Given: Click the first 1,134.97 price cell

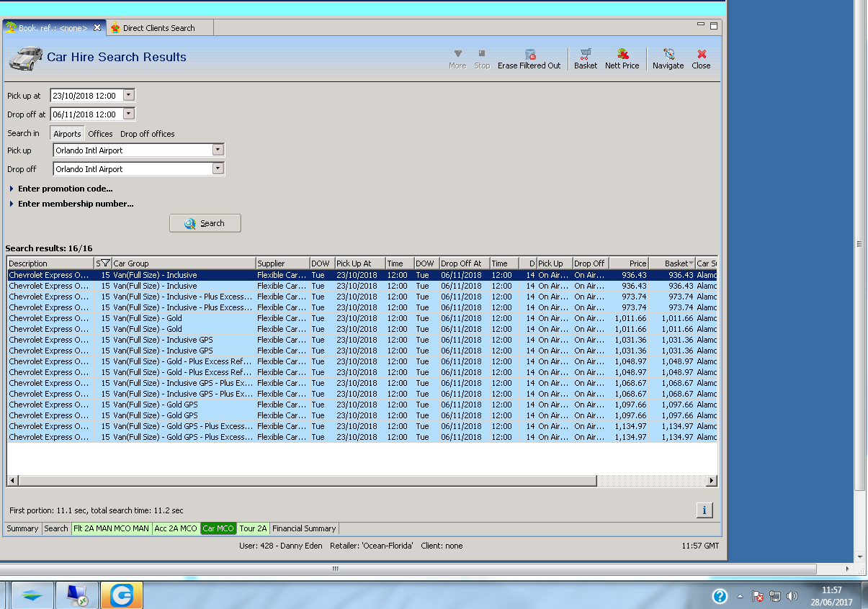Looking at the screenshot, I should coord(630,426).
